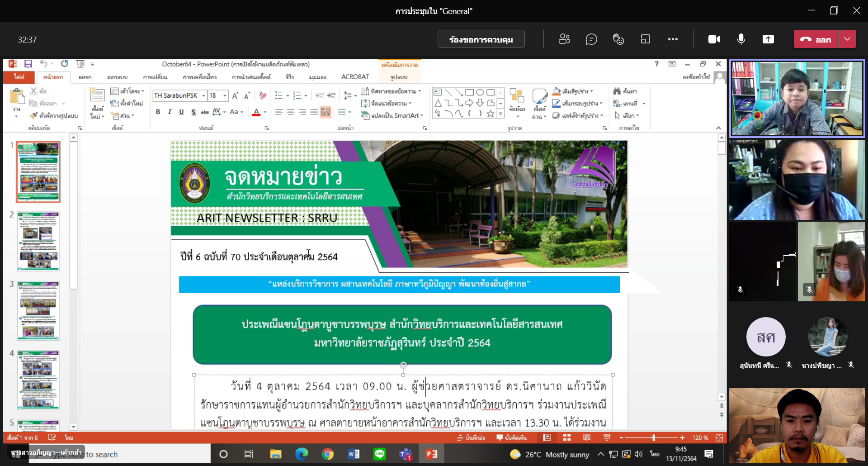Open Google Chrome from the taskbar
Viewport: 868px width, 466px height.
click(328, 454)
